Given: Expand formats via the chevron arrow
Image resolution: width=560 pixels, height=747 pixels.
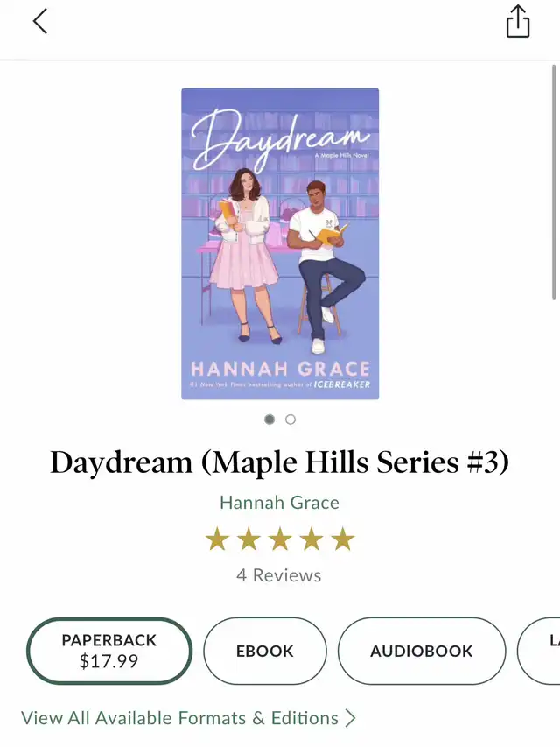Looking at the screenshot, I should (x=351, y=718).
